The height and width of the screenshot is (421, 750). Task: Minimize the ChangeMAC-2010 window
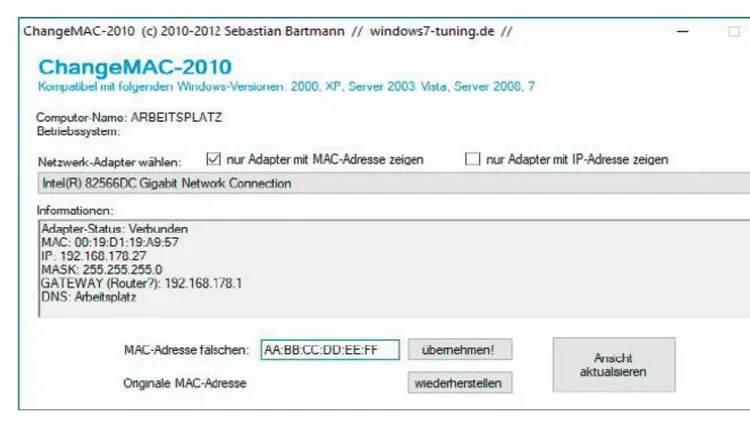[683, 32]
